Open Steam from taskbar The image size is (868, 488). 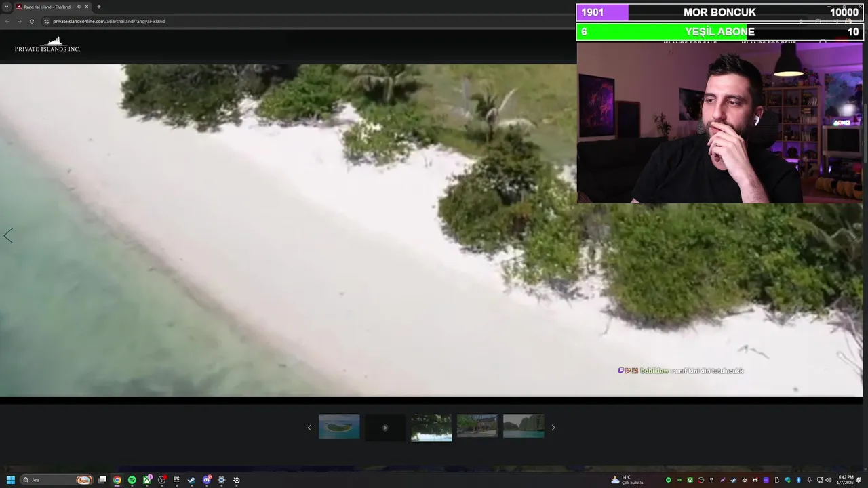tap(191, 480)
